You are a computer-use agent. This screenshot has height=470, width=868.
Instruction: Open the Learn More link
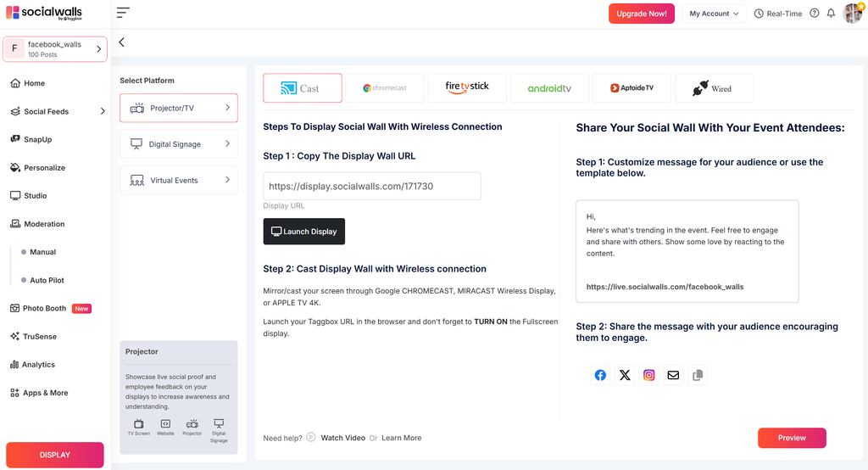[x=401, y=438]
